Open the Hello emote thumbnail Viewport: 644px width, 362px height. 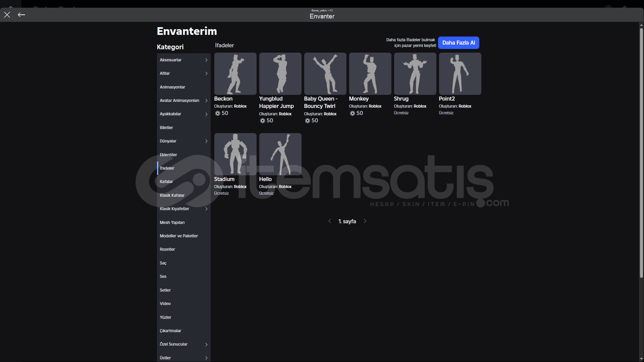click(x=280, y=154)
